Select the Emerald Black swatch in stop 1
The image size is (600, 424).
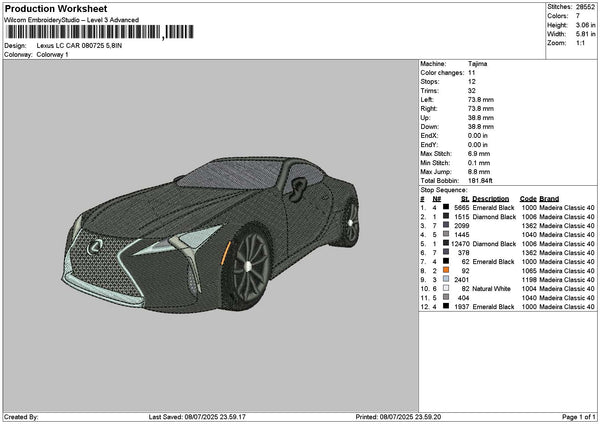pyautogui.click(x=445, y=207)
